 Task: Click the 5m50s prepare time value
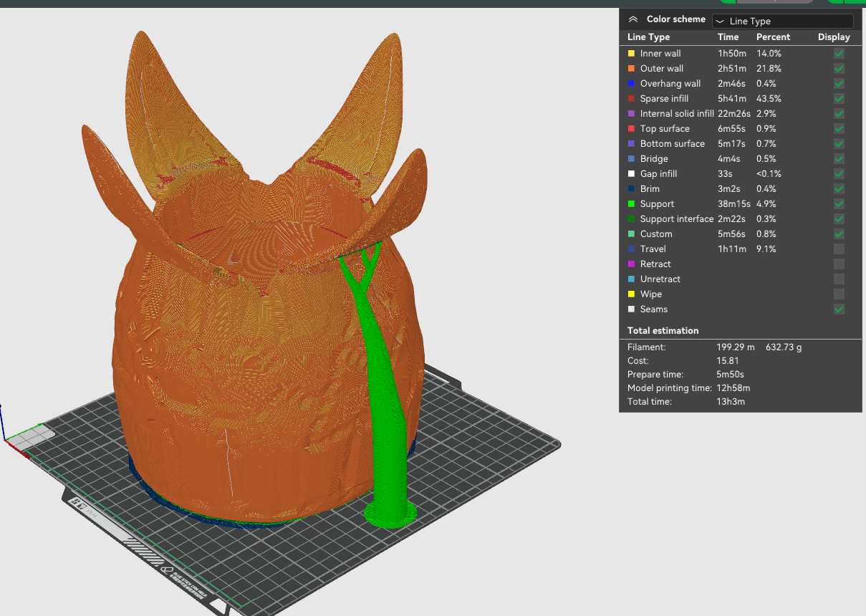731,375
